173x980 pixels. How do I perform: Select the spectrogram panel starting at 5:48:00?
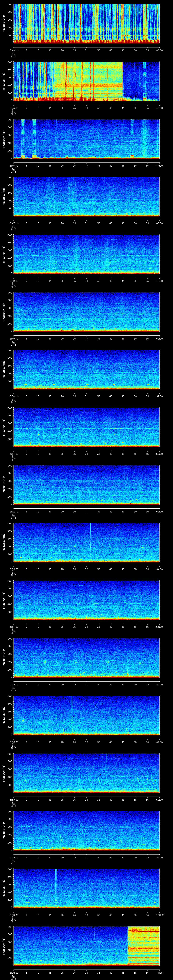click(86, 254)
